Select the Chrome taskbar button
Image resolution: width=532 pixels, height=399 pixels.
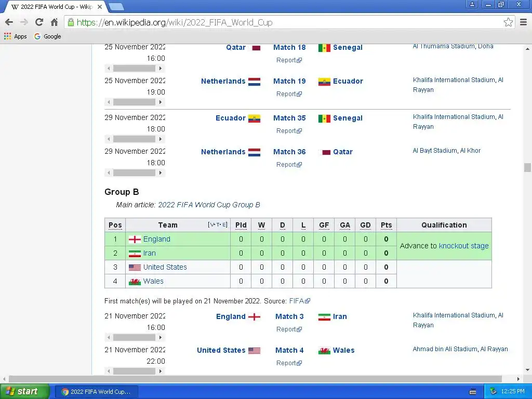[x=96, y=392]
